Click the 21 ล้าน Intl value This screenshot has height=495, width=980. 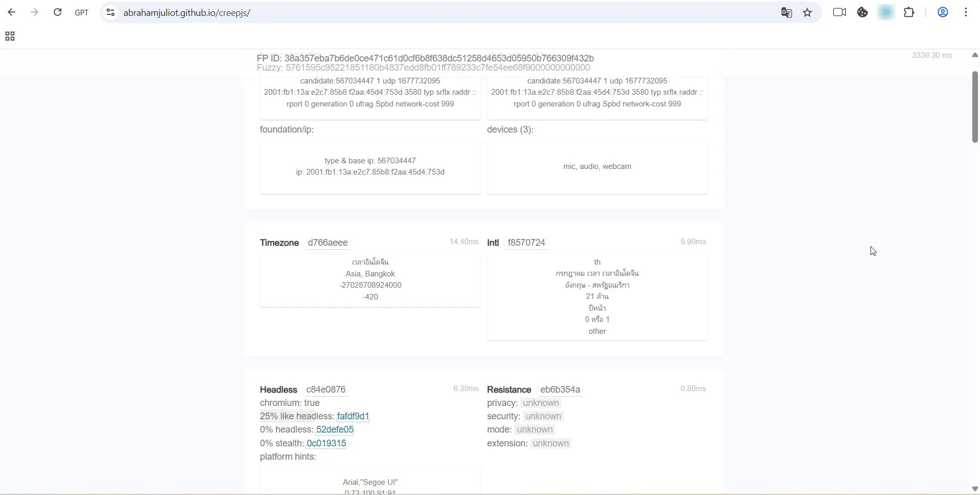coord(597,296)
